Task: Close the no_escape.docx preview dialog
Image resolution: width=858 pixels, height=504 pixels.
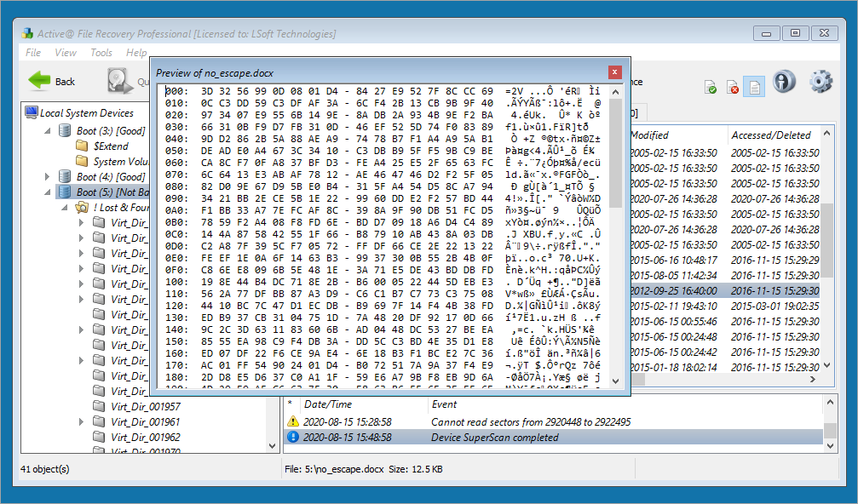Action: (614, 72)
